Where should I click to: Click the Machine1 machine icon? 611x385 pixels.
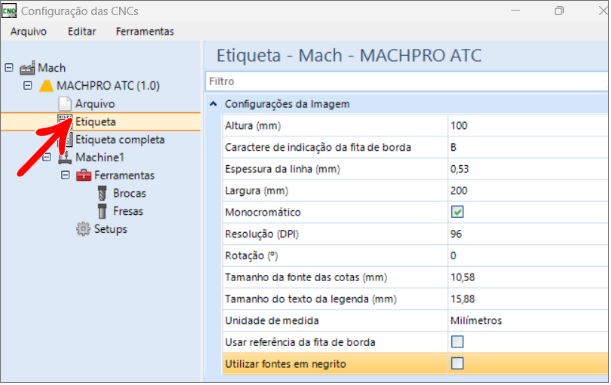[x=65, y=157]
